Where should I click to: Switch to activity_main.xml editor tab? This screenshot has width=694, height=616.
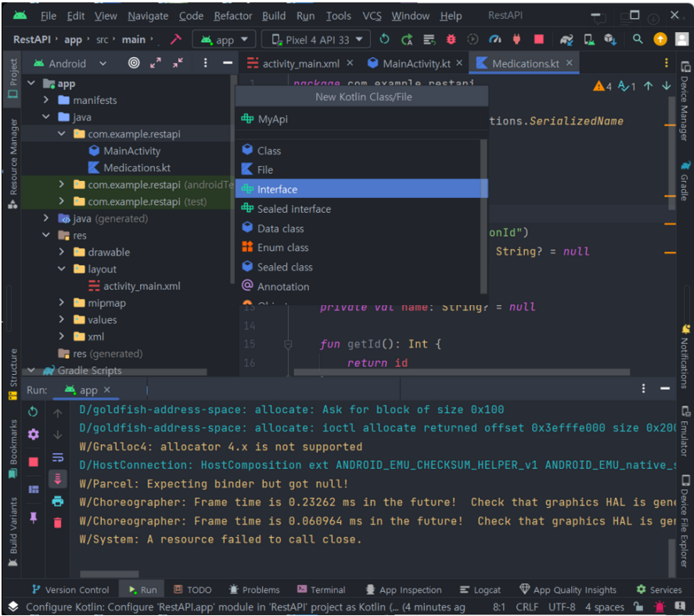300,63
